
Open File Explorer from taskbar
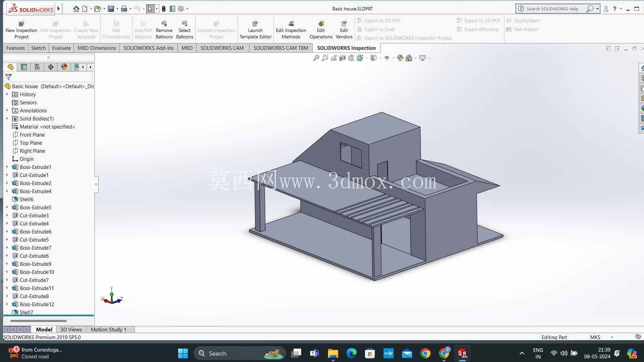[x=333, y=353]
